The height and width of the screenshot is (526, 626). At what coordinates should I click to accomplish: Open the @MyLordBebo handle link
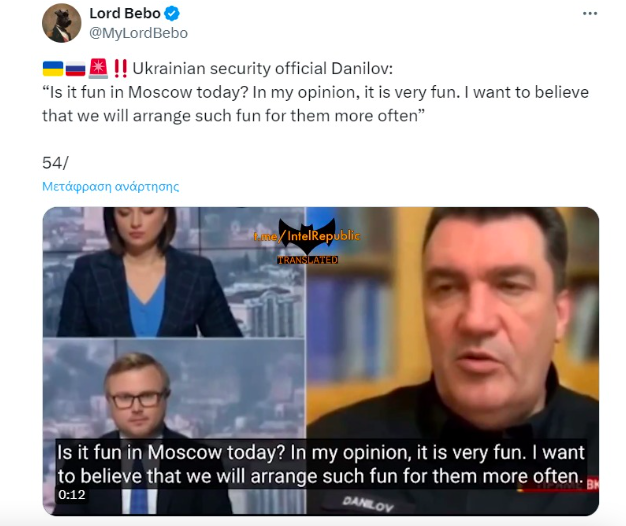tap(138, 33)
